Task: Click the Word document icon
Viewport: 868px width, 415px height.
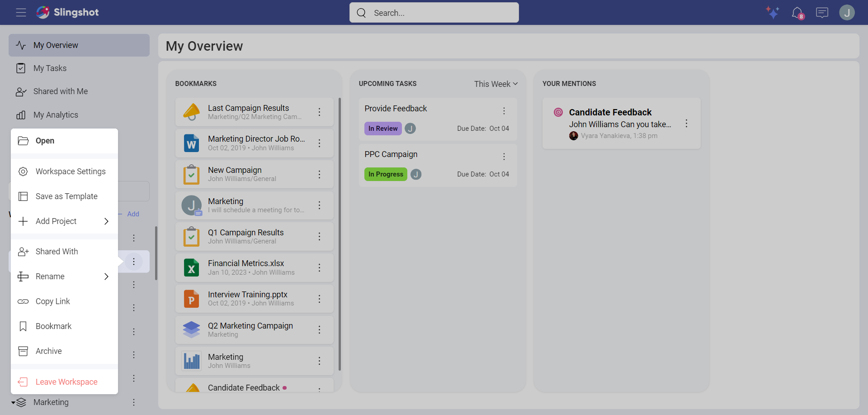Action: 192,143
